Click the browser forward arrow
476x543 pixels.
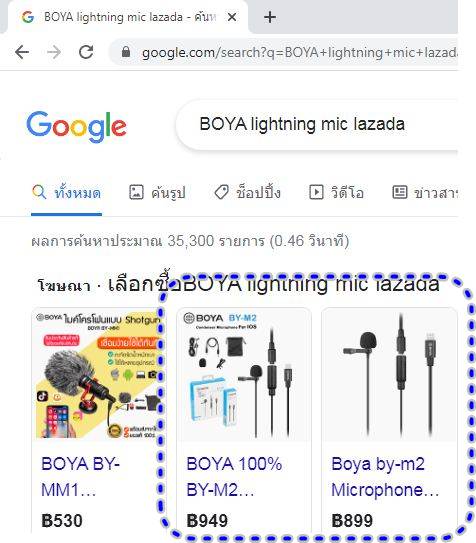[x=54, y=52]
